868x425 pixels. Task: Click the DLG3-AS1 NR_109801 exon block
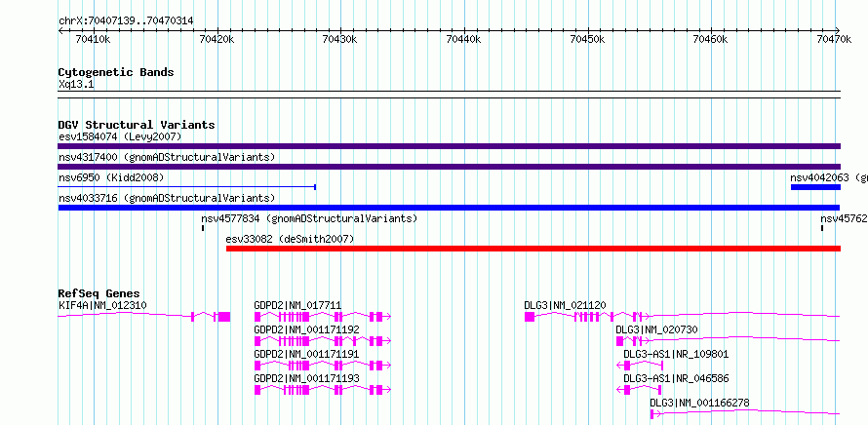coord(627,366)
